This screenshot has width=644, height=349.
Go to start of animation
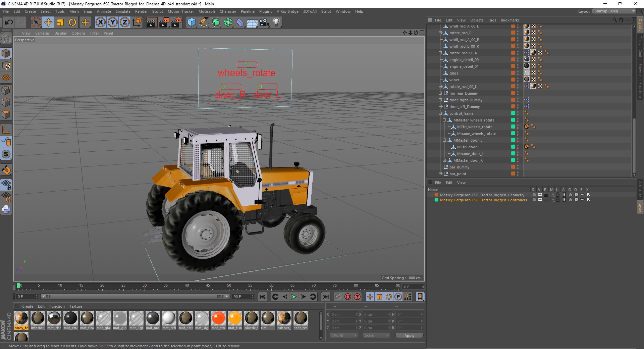263,297
